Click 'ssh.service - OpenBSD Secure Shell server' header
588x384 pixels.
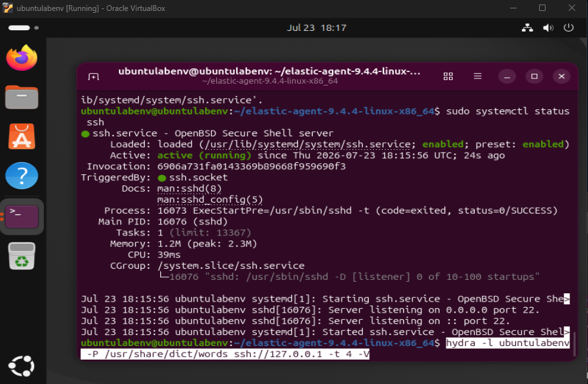pos(213,134)
